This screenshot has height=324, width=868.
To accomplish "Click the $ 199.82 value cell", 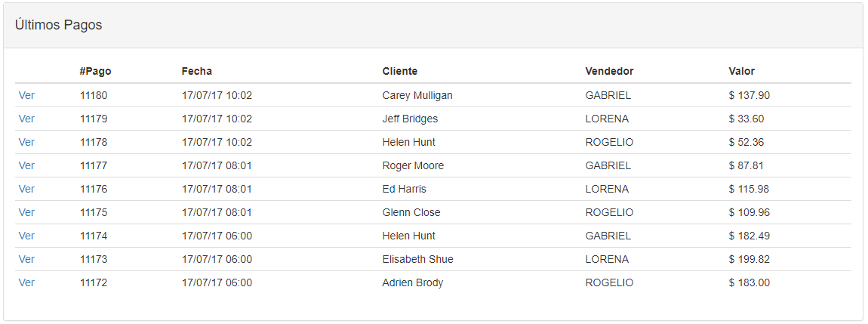I will (749, 259).
